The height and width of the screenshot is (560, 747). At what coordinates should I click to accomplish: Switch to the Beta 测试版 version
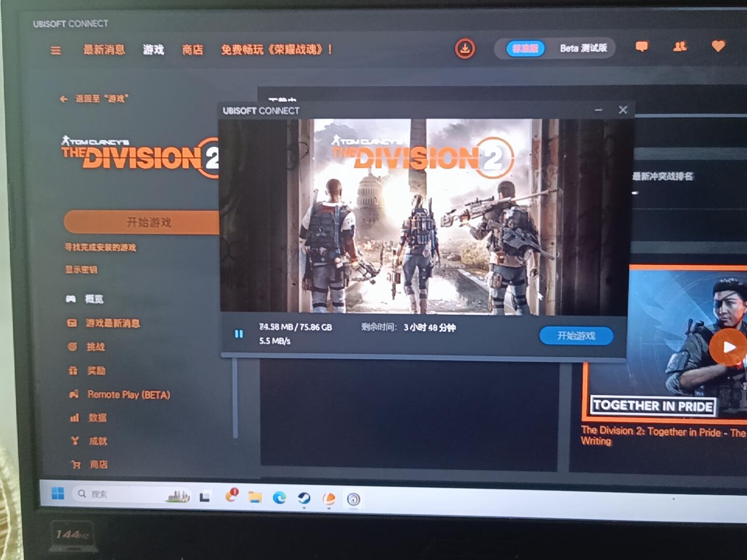pos(583,48)
